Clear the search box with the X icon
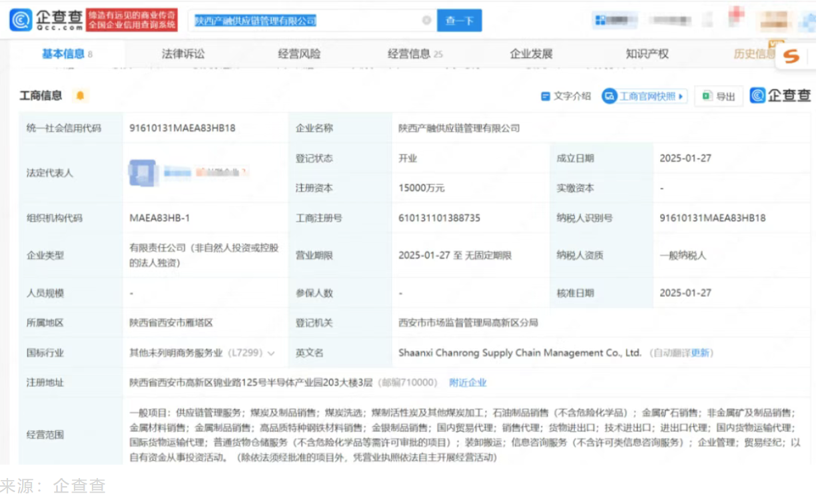The image size is (820, 504). point(426,21)
